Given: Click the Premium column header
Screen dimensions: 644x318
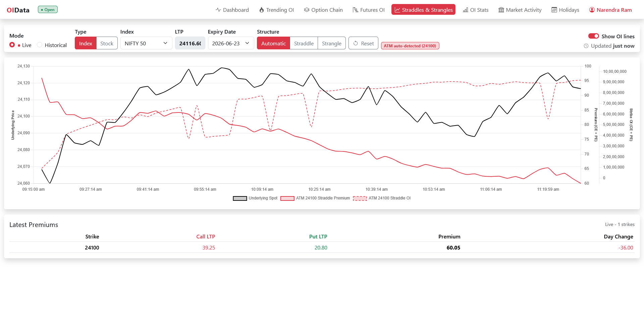Looking at the screenshot, I should pos(449,237).
